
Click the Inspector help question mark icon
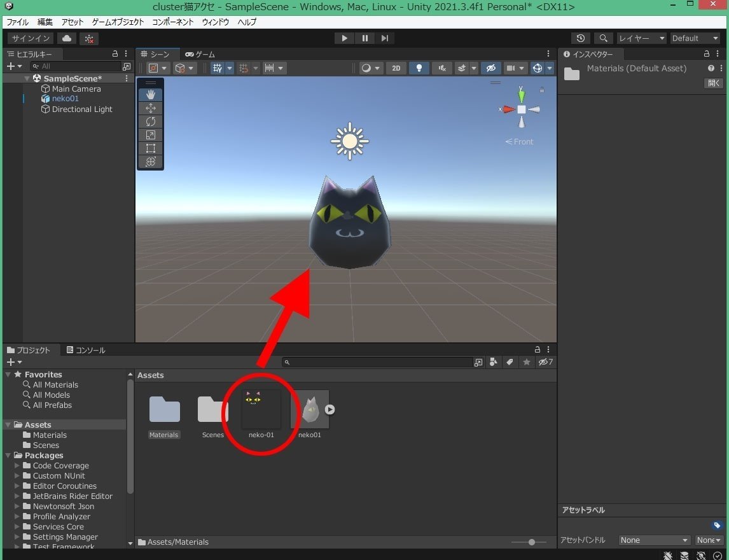(711, 68)
